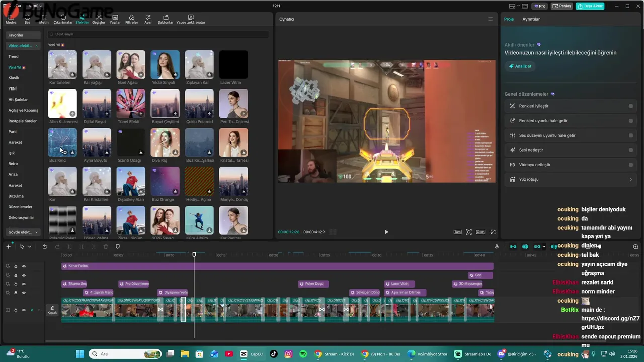The image size is (644, 362).
Task: Lock the main video track
Action: [16, 310]
